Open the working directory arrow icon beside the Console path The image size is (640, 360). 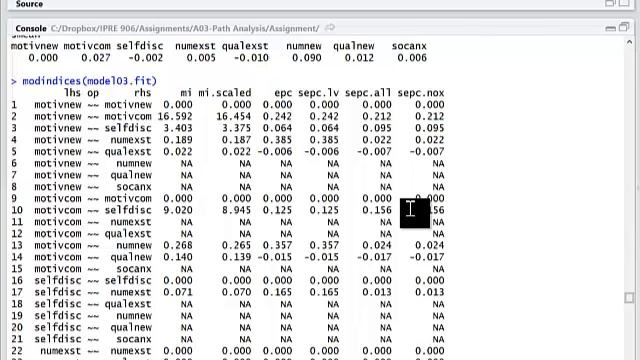330,28
